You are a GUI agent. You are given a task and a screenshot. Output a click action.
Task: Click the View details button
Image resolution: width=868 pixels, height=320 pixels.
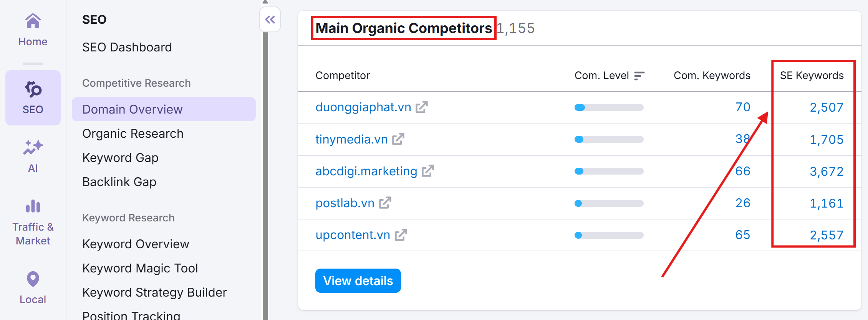pos(358,281)
